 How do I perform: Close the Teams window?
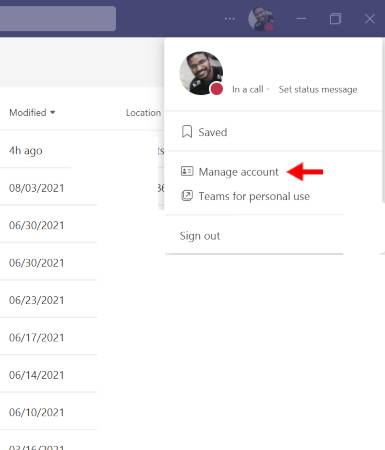370,19
